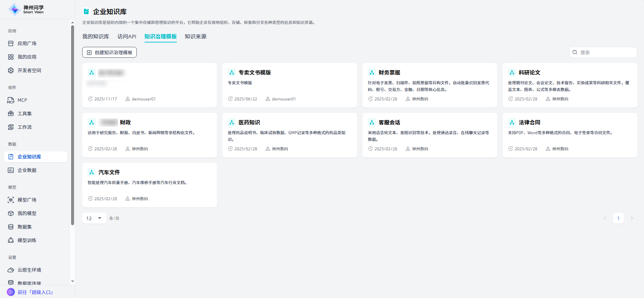Click the sidebar scroll down arrow
The width and height of the screenshot is (644, 298).
(72, 281)
